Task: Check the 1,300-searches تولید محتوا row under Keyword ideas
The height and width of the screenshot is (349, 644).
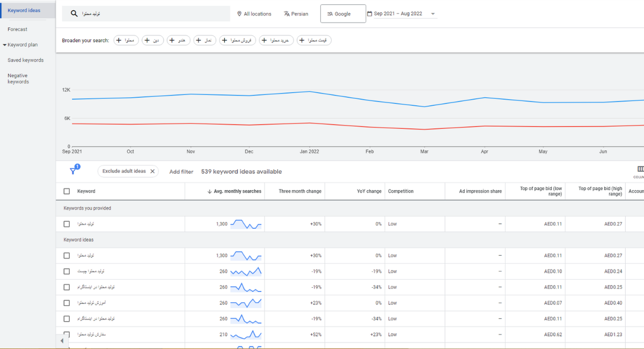Action: (x=67, y=256)
